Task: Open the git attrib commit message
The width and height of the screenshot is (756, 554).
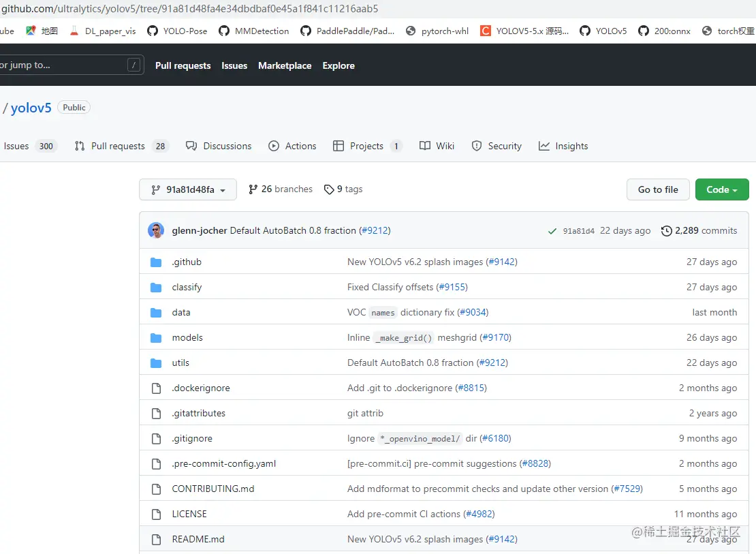Action: point(365,413)
